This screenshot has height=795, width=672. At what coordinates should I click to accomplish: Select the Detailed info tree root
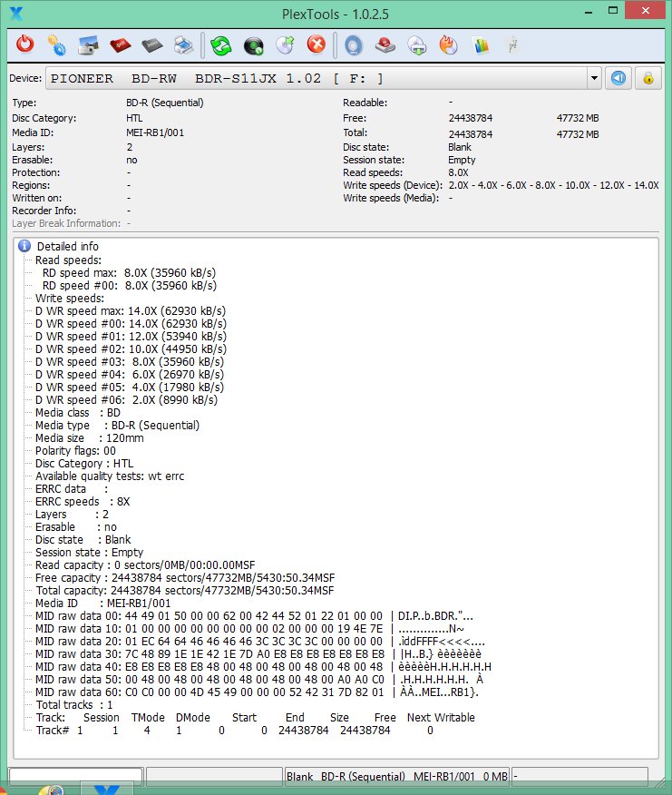click(67, 247)
